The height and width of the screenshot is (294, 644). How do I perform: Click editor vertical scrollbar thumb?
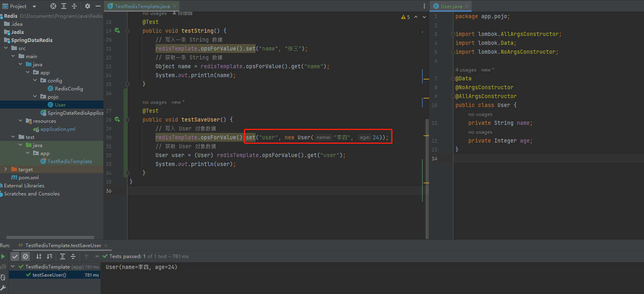point(427,178)
